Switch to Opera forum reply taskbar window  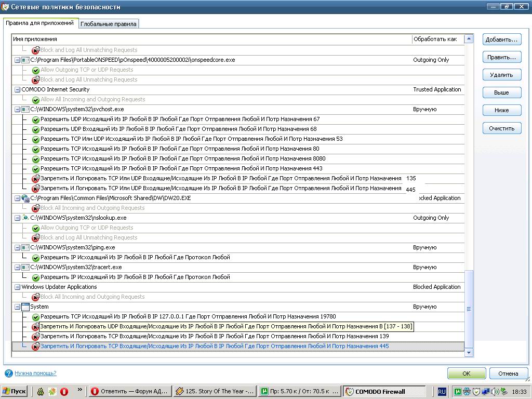click(129, 391)
